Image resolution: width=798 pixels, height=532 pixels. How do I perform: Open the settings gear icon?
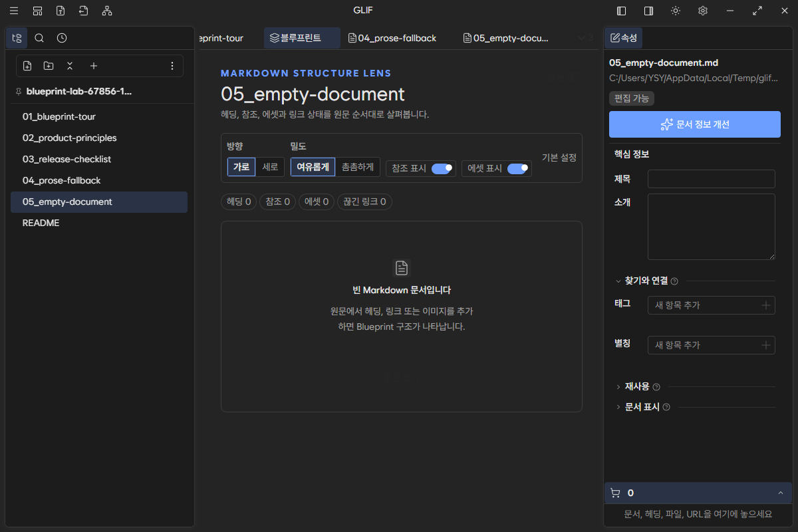point(702,11)
